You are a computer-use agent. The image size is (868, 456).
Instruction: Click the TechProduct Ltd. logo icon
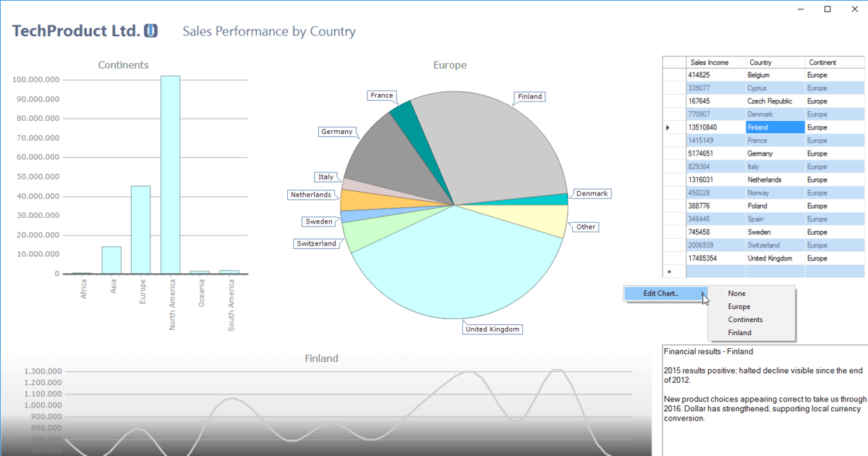151,30
